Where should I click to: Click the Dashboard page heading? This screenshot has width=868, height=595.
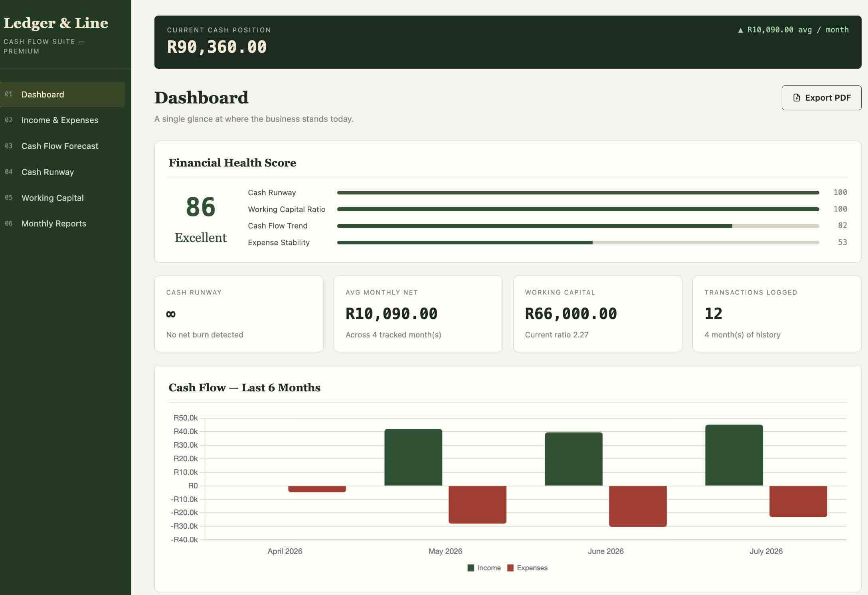pos(202,98)
